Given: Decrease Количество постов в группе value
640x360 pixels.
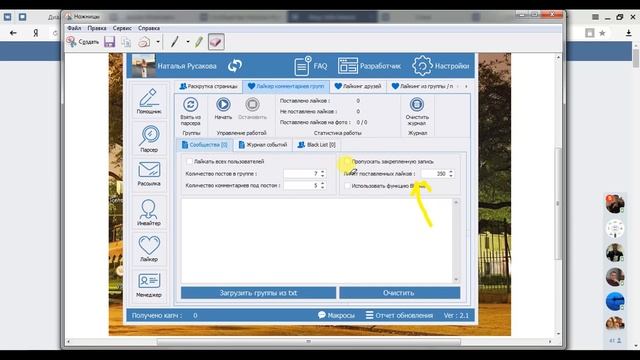Looking at the screenshot, I should (x=322, y=176).
